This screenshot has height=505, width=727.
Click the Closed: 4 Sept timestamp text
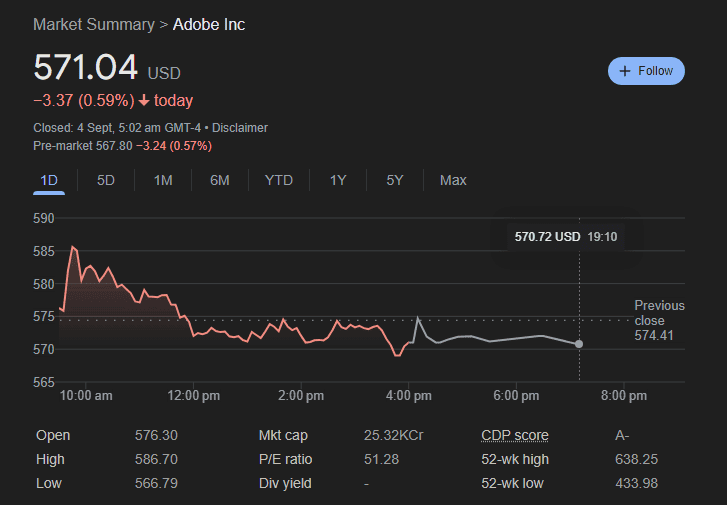click(117, 128)
